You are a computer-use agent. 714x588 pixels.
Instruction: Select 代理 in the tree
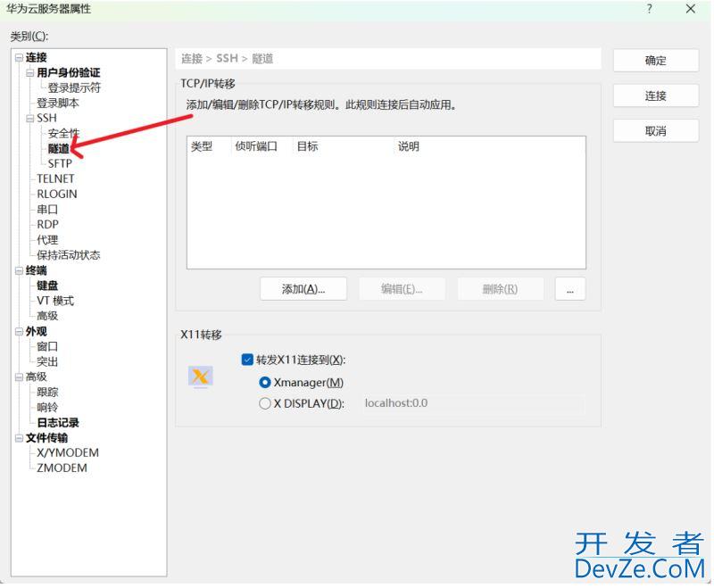[47, 240]
